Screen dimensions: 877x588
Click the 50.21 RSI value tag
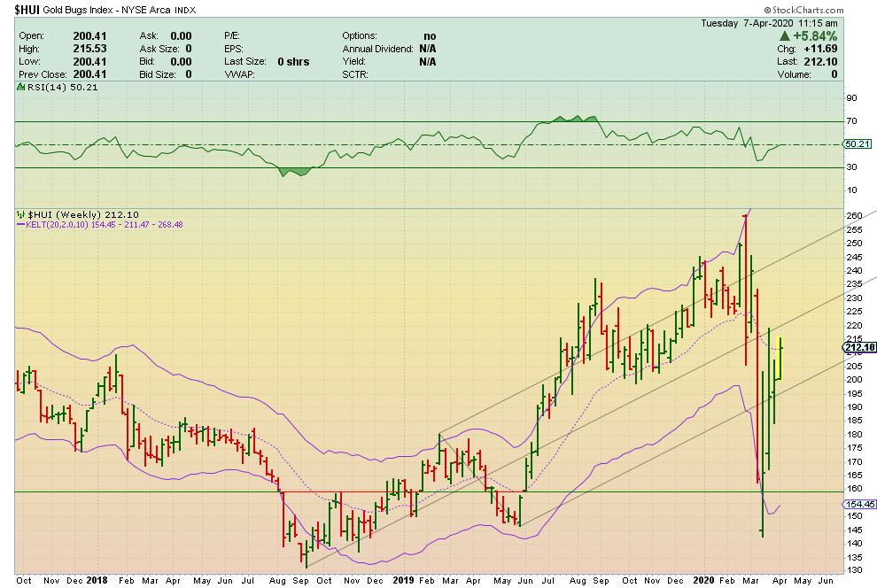point(857,143)
